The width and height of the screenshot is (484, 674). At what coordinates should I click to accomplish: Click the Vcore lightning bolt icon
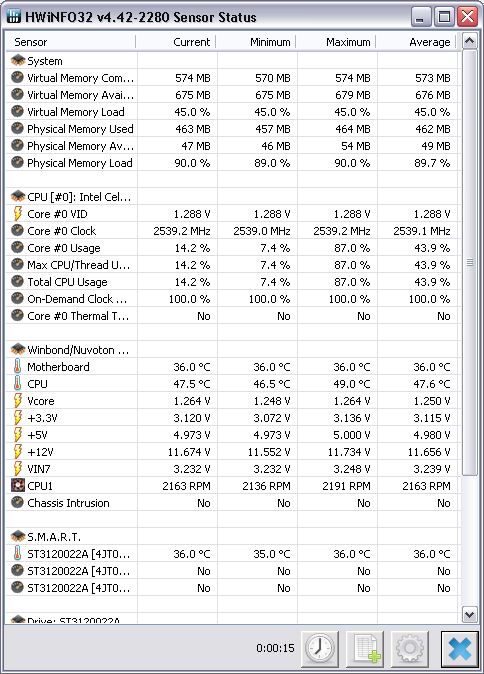click(17, 401)
